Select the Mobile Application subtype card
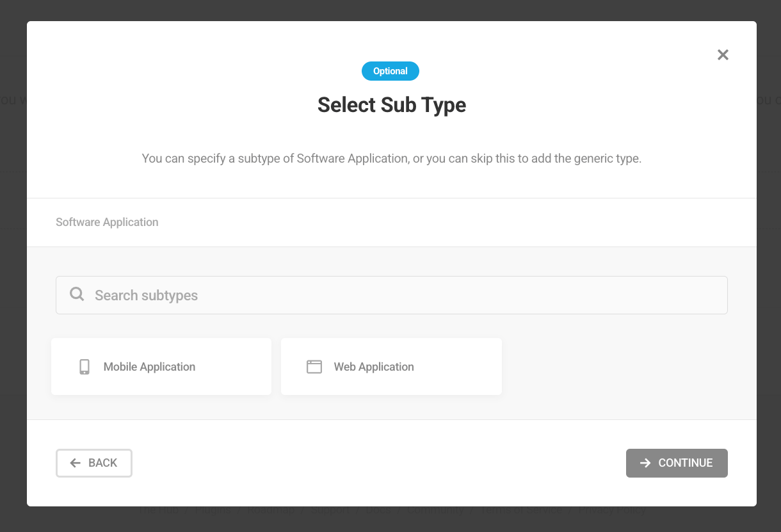 pyautogui.click(x=161, y=366)
